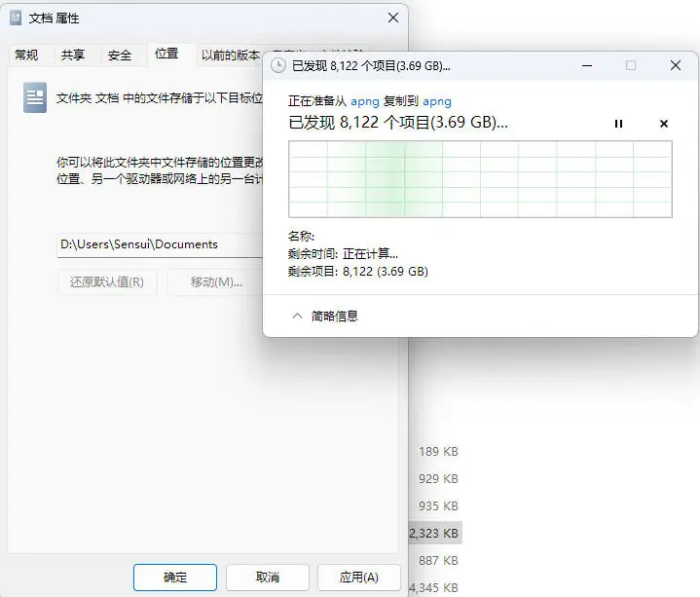Click the 移动(M)... button
This screenshot has width=700, height=597.
pos(216,282)
